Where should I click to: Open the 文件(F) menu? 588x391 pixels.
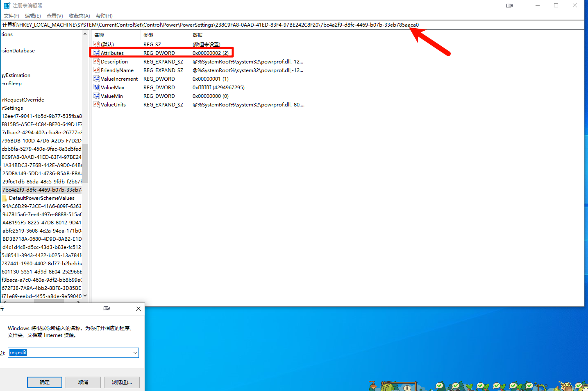coord(11,16)
